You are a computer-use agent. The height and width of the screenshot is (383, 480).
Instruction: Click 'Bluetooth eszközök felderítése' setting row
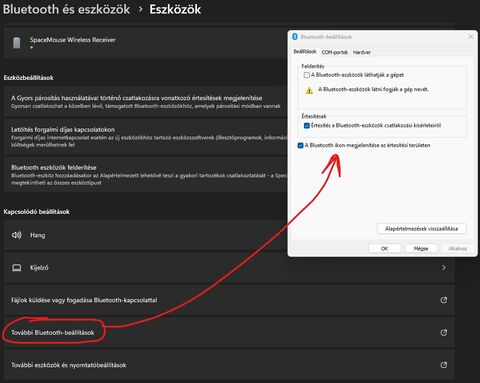pyautogui.click(x=146, y=174)
